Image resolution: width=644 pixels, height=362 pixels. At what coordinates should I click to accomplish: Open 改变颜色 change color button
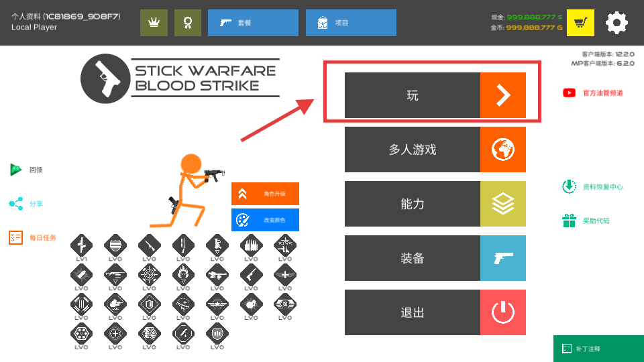coord(265,220)
